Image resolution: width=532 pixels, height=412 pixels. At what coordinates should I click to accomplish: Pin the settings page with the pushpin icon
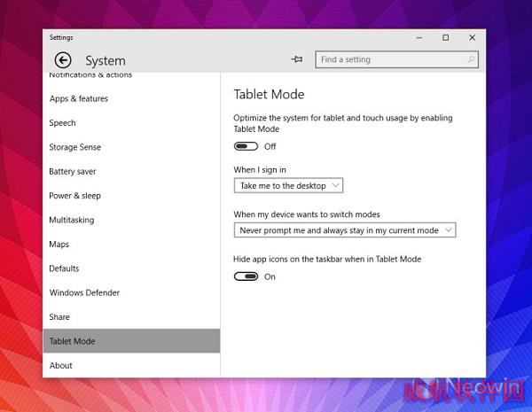pyautogui.click(x=297, y=59)
